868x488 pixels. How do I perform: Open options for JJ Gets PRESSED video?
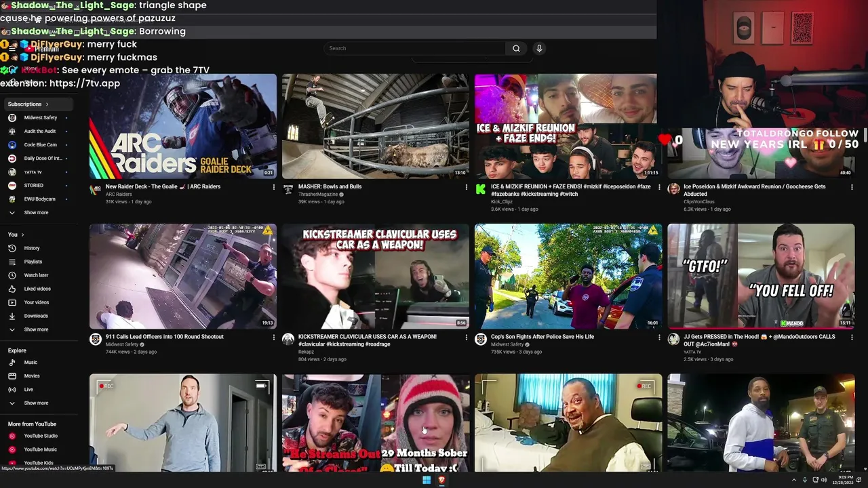coord(852,337)
